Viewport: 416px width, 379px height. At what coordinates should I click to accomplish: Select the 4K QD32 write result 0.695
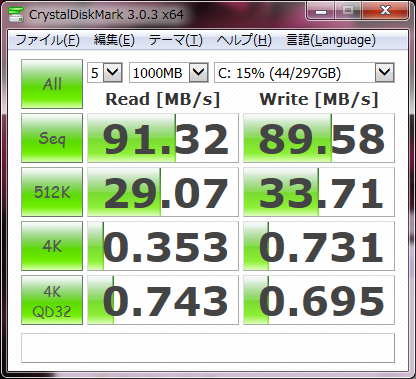click(319, 300)
